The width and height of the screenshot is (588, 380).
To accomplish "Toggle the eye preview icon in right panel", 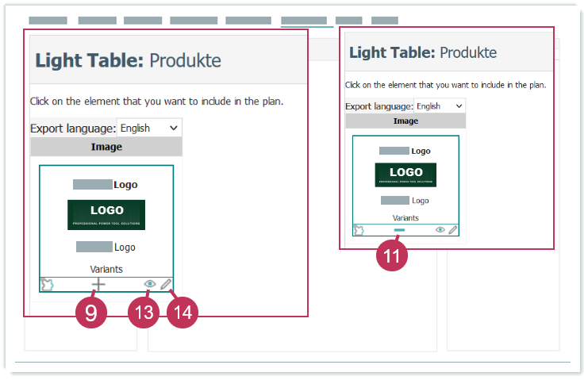I will [x=440, y=230].
